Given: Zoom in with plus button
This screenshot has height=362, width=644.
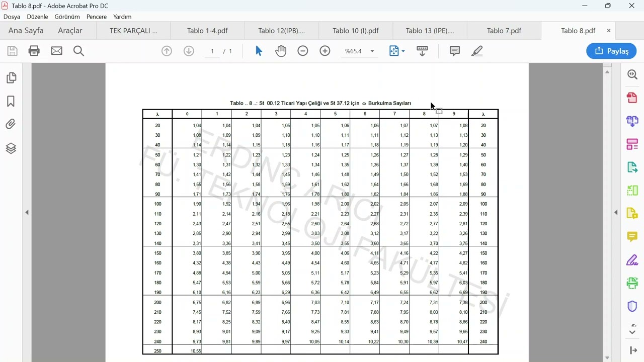Looking at the screenshot, I should 325,51.
